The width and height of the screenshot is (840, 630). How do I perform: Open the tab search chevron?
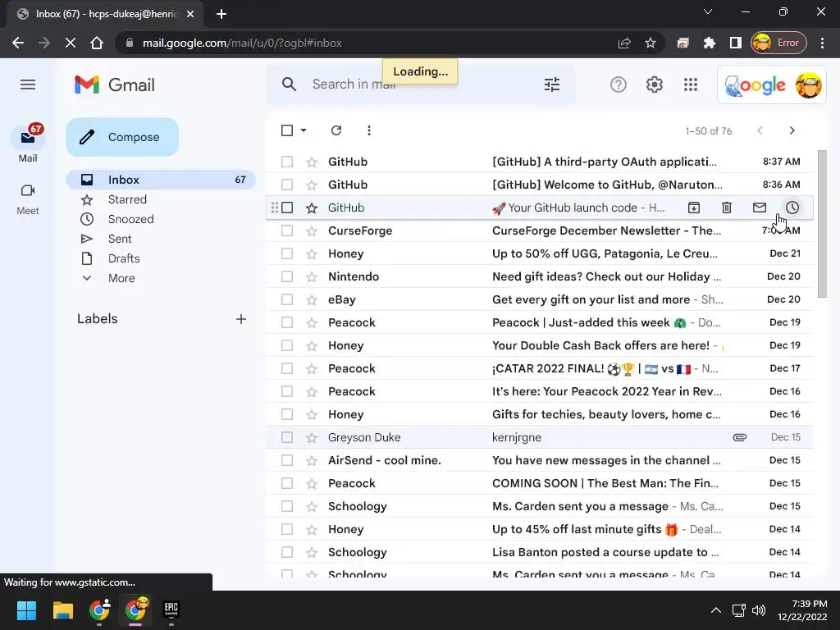click(708, 11)
